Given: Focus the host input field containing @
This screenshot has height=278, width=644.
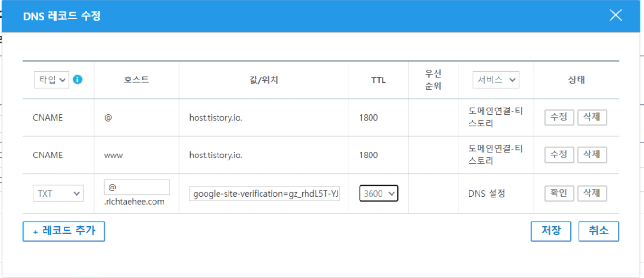Looking at the screenshot, I should 137,188.
